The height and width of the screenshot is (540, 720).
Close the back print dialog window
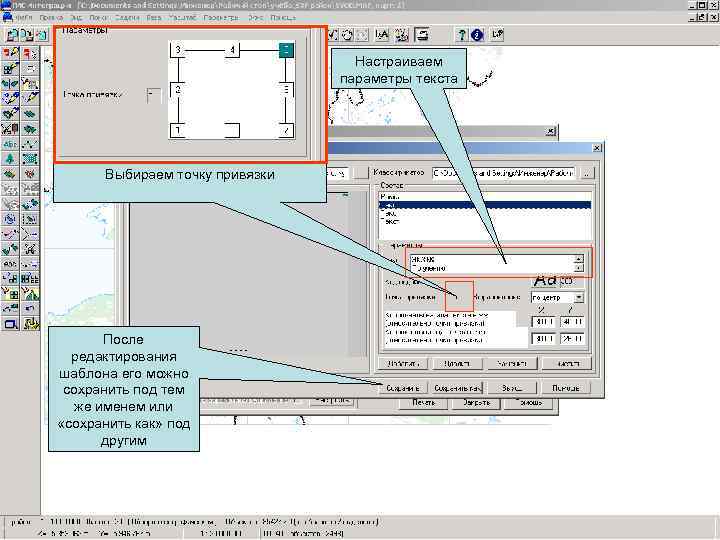point(551,132)
